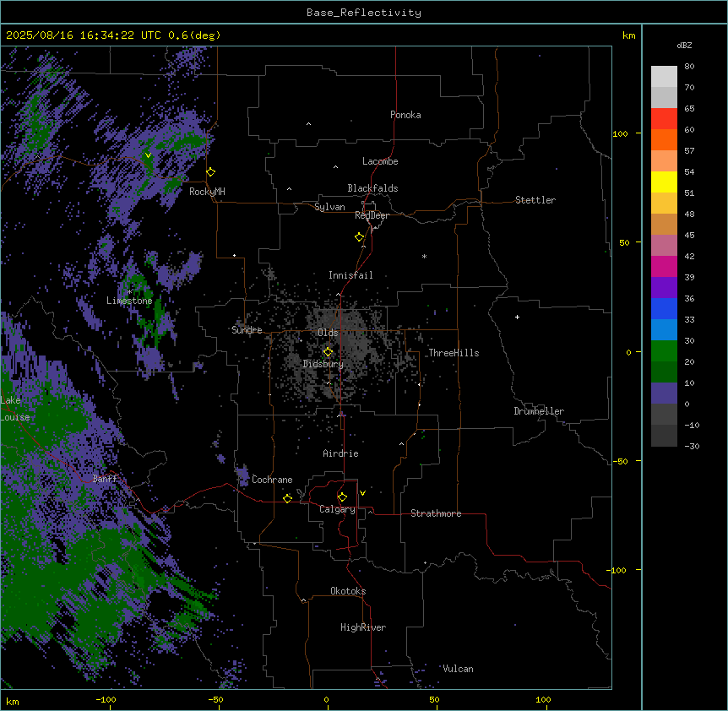Select the light gray 70-80 dBZ legend swatch
The image size is (728, 711).
pyautogui.click(x=664, y=77)
